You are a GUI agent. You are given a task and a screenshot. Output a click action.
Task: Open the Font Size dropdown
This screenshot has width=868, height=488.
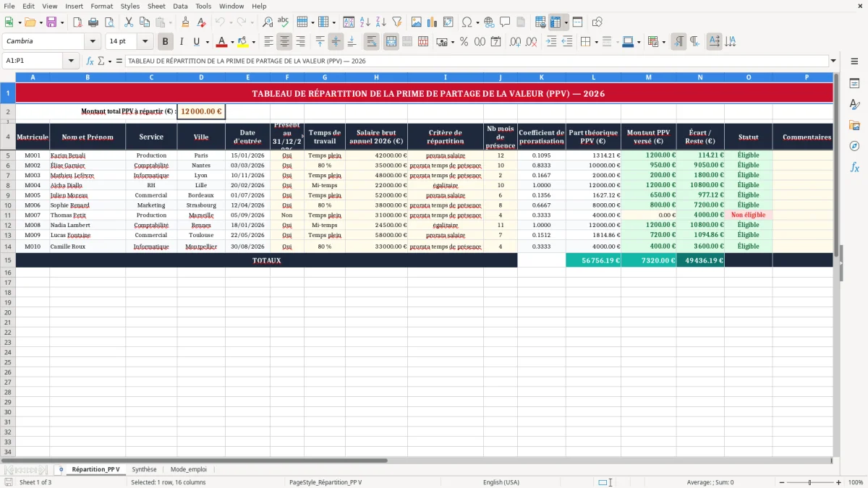145,42
